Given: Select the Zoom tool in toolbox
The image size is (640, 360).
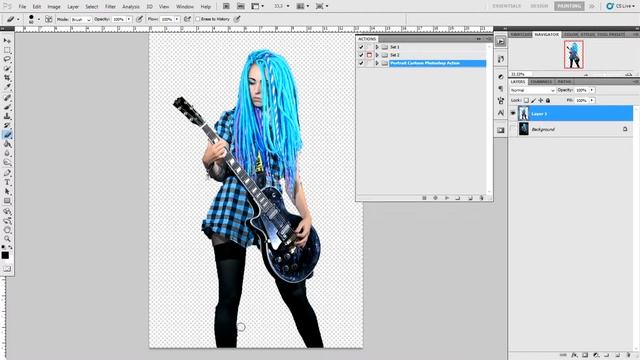Looking at the screenshot, I should 7,239.
